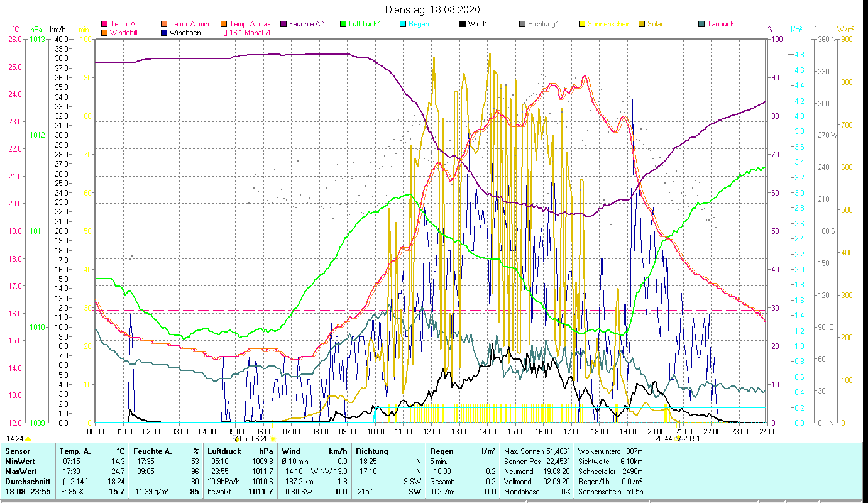Click the Vollmond 02.09.20 entry
The height and width of the screenshot is (503, 868).
(537, 481)
